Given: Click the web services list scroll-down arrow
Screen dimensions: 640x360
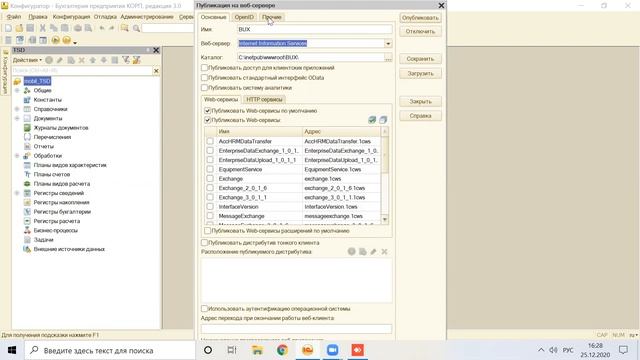Looking at the screenshot, I should (x=384, y=220).
